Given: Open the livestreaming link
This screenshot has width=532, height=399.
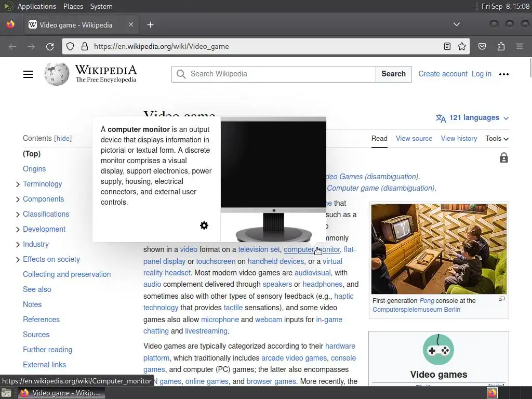Looking at the screenshot, I should click(206, 331).
